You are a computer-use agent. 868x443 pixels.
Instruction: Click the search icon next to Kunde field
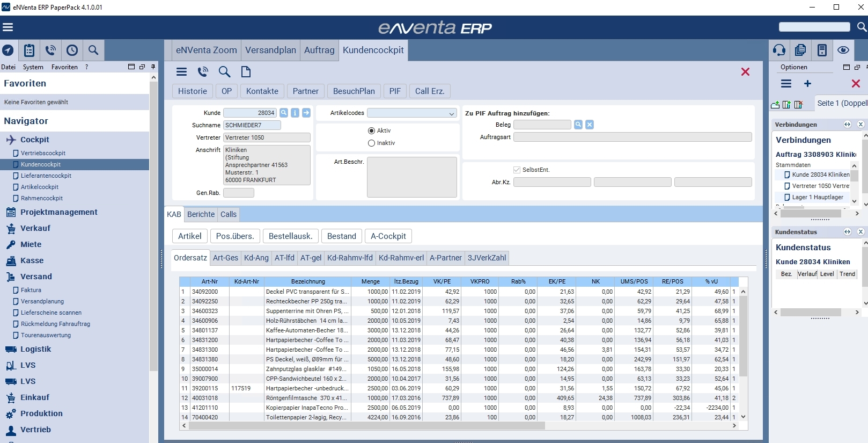pyautogui.click(x=284, y=113)
